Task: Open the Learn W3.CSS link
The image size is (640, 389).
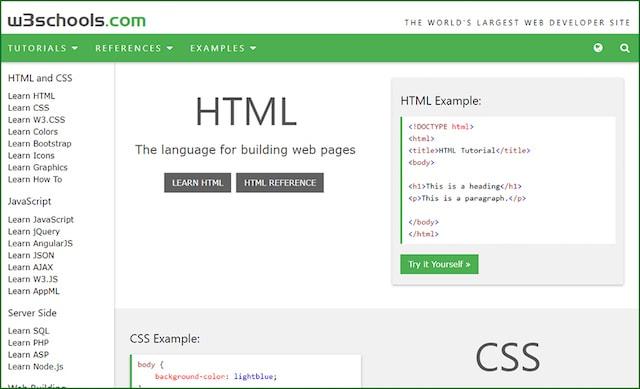Action: [36, 120]
